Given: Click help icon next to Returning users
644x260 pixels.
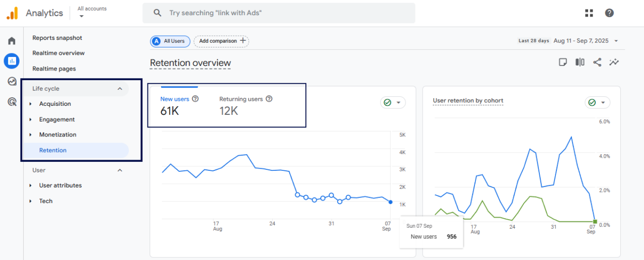Looking at the screenshot, I should click(269, 99).
